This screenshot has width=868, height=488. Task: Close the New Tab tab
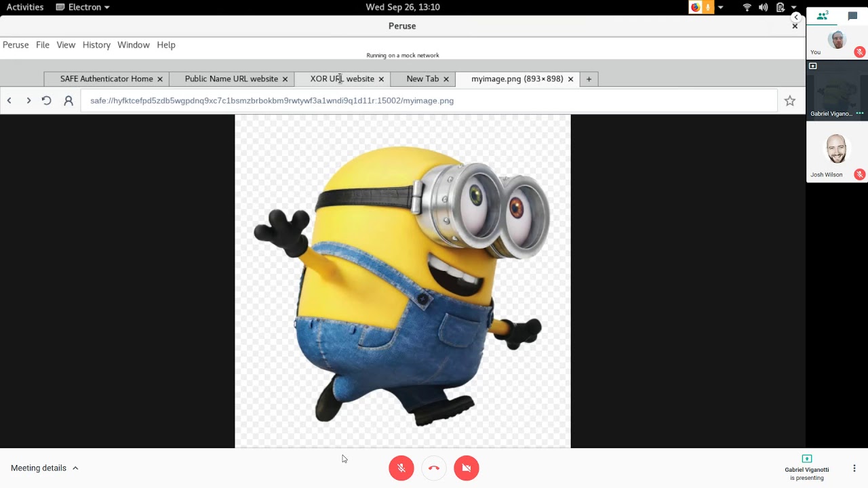tap(446, 79)
